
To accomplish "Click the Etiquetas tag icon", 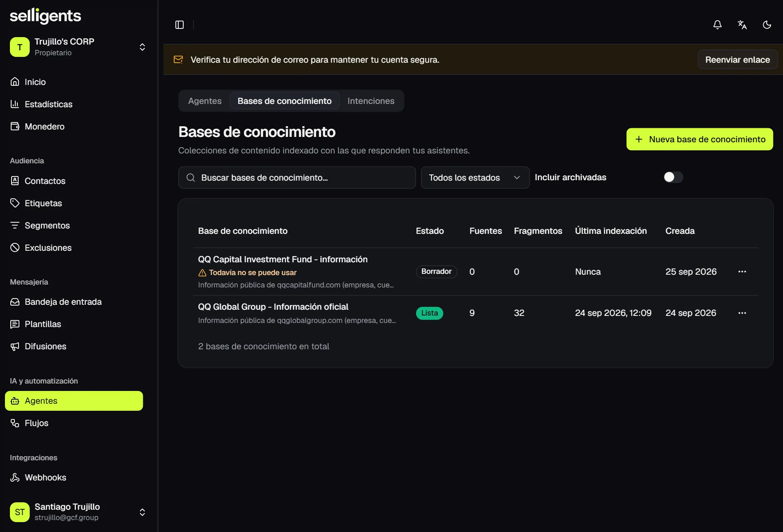I will pyautogui.click(x=15, y=203).
